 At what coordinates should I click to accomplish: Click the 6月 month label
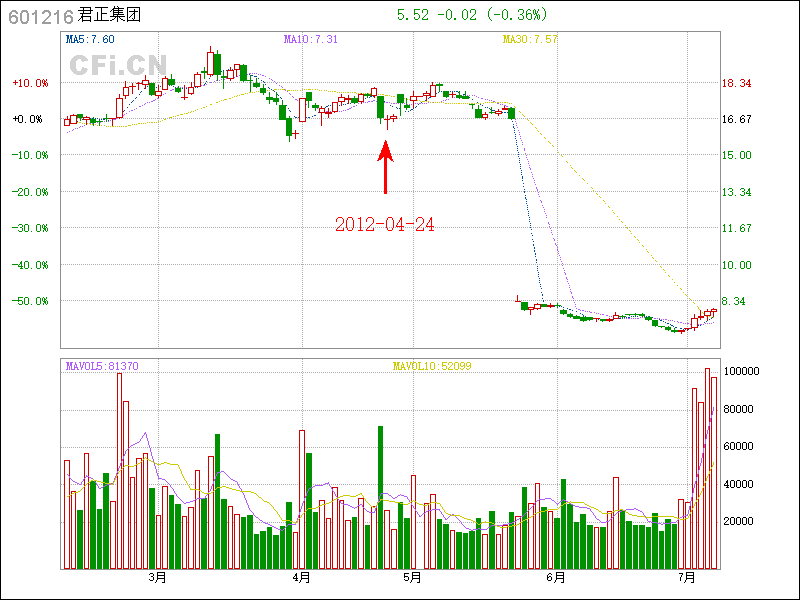(x=556, y=578)
